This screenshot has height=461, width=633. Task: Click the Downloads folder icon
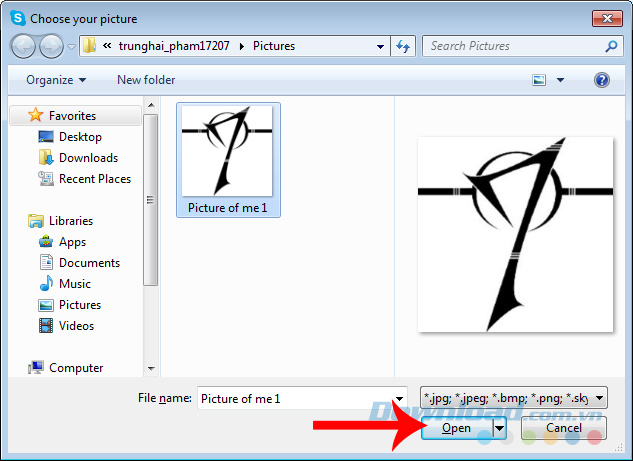pyautogui.click(x=46, y=157)
